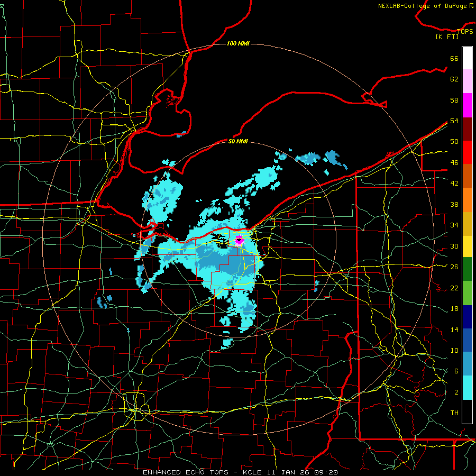Click the 'ENHANCED ECHO TOPS' product title
The width and height of the screenshot is (476, 476).
(186, 472)
